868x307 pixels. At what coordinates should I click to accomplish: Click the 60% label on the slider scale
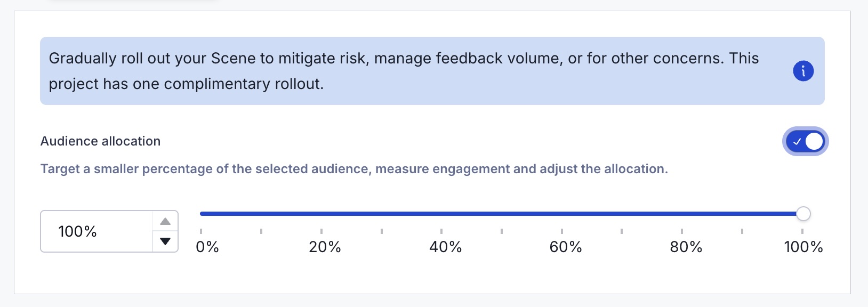pos(566,247)
